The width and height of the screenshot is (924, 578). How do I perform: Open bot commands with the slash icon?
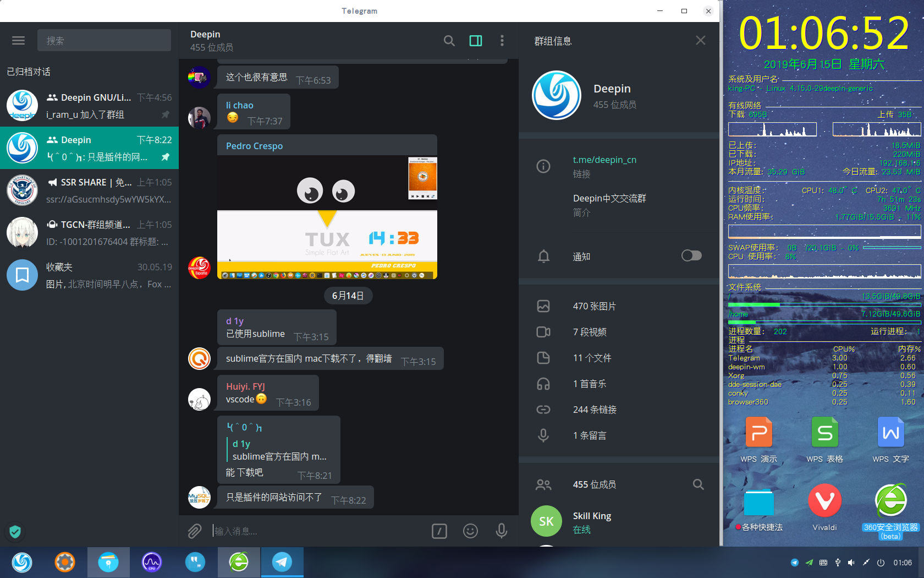click(x=439, y=531)
